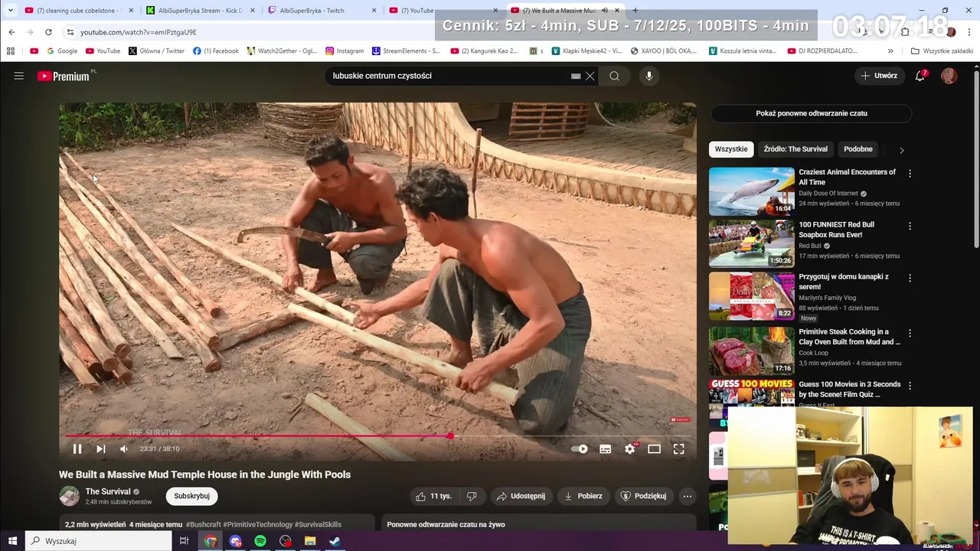This screenshot has height=551, width=980.
Task: Open more actions menu below the video
Action: tap(688, 496)
